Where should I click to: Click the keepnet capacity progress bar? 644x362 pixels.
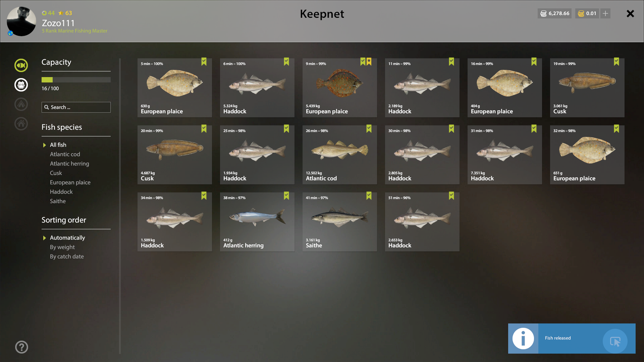point(76,80)
